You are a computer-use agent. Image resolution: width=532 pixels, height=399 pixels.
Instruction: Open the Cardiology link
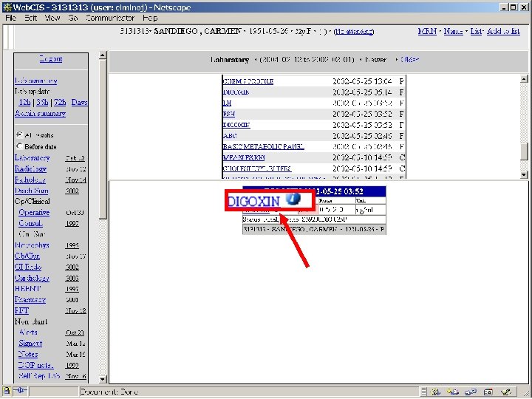pyautogui.click(x=32, y=278)
